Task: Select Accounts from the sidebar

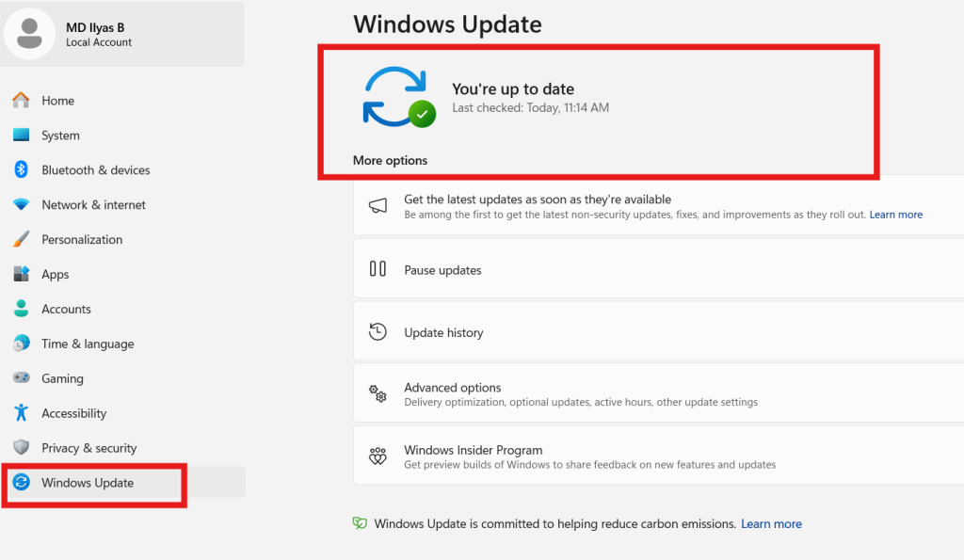Action: pos(66,308)
